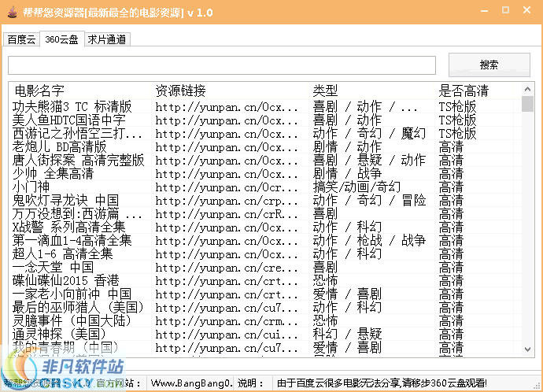Select row 少帅 全集高清
Image resolution: width=543 pixels, height=392 pixels.
tap(265, 173)
